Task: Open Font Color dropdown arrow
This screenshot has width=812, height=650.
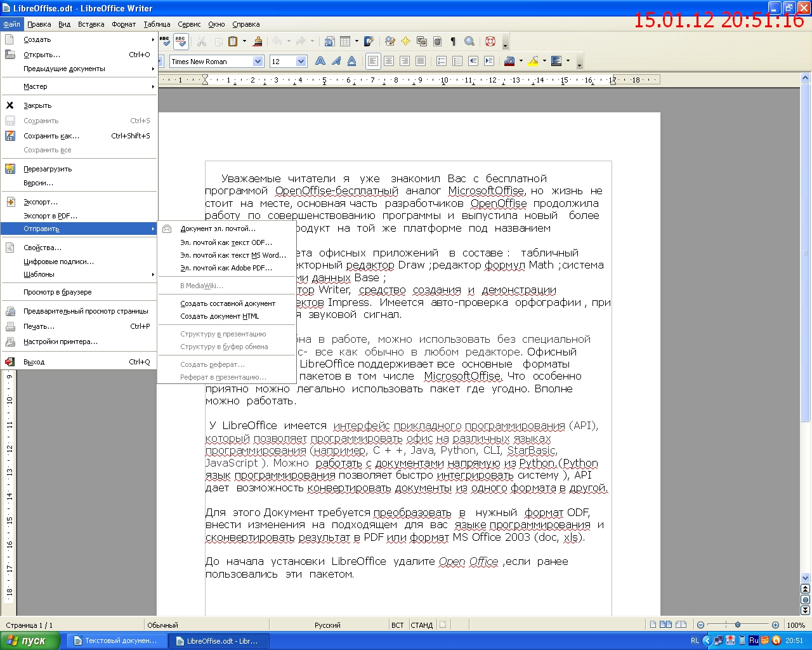Action: click(x=521, y=61)
